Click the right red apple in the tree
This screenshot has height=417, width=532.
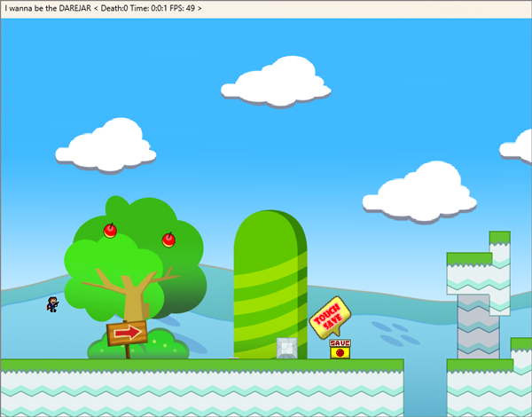coord(168,240)
